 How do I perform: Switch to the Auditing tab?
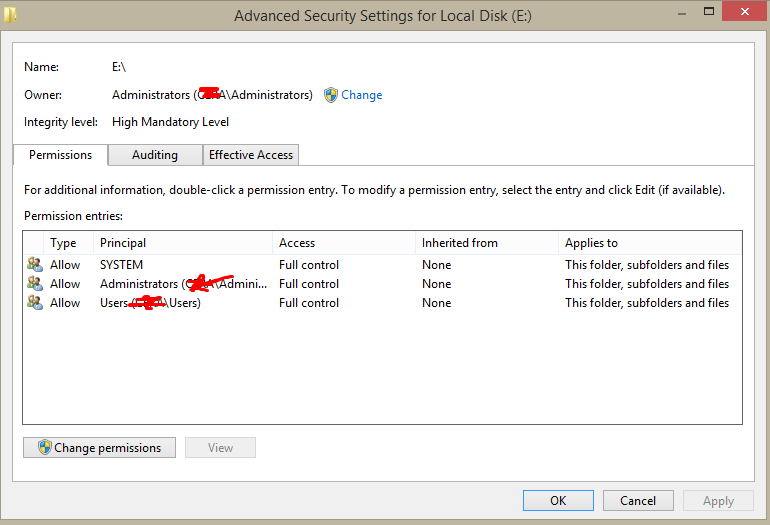coord(154,155)
